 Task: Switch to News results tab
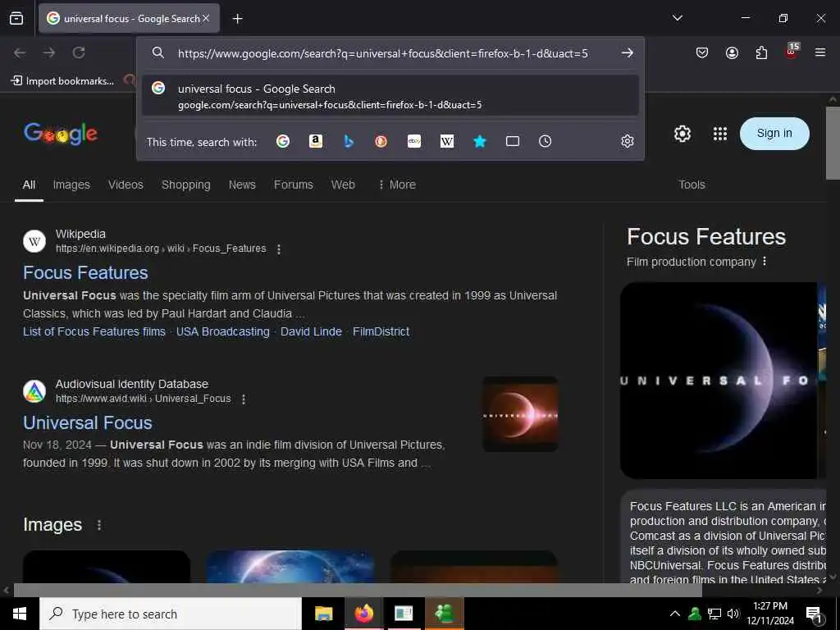(242, 185)
